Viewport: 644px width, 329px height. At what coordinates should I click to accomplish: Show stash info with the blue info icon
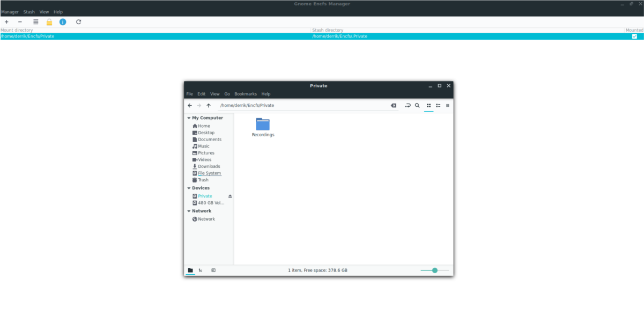point(63,22)
